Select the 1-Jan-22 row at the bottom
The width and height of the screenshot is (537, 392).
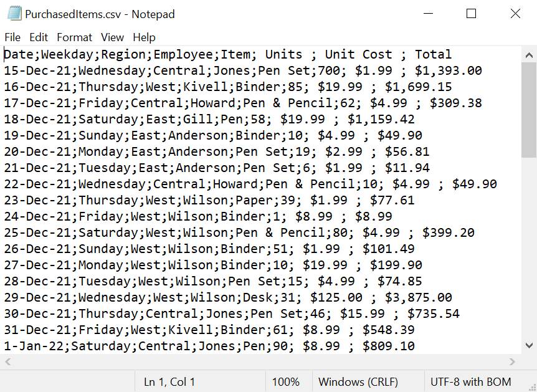187,346
